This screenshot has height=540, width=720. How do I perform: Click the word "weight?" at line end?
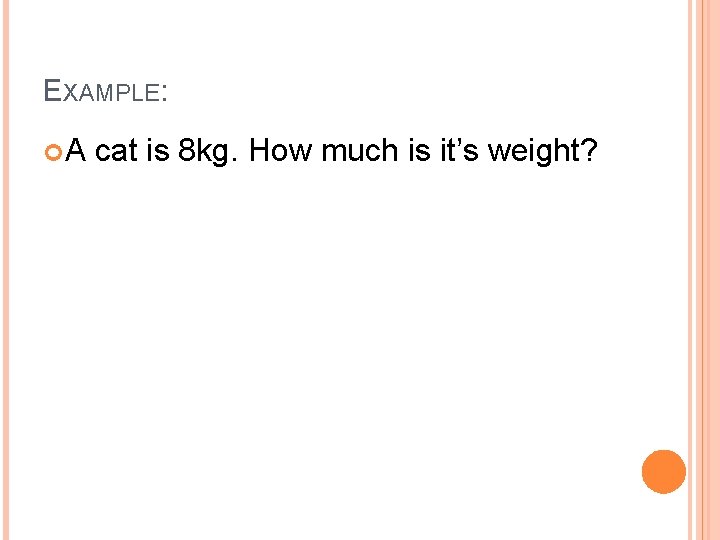pos(543,152)
